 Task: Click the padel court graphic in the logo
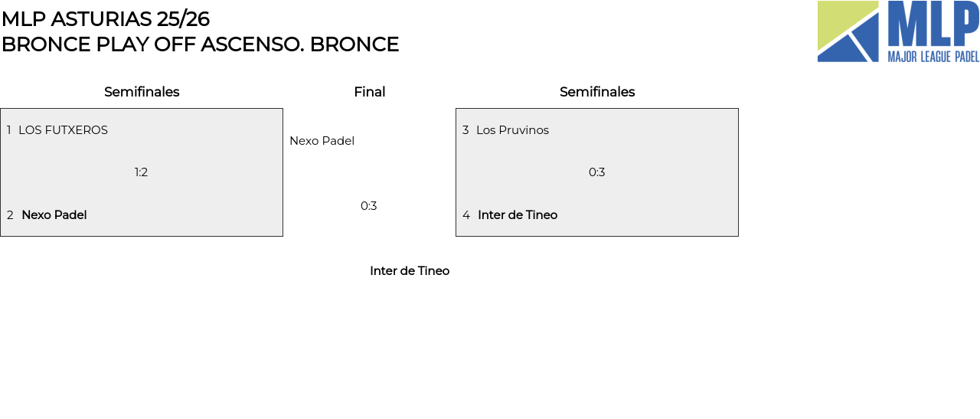tap(848, 31)
